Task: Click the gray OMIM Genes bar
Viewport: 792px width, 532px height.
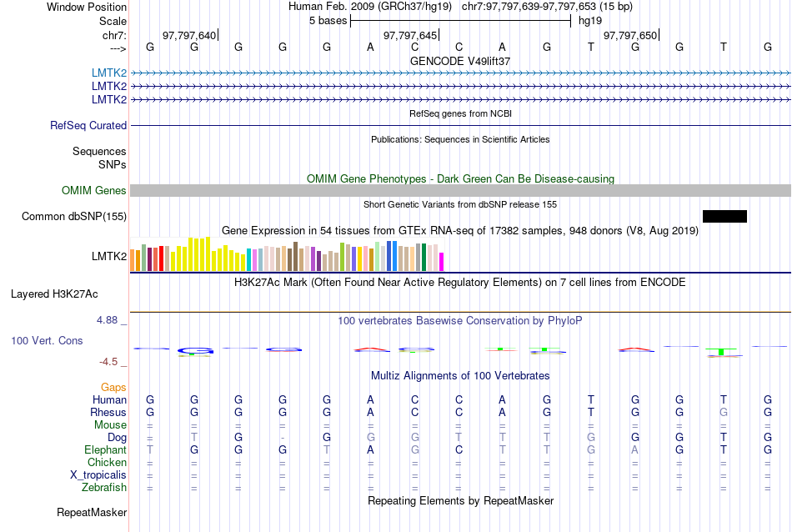Action: pyautogui.click(x=460, y=190)
